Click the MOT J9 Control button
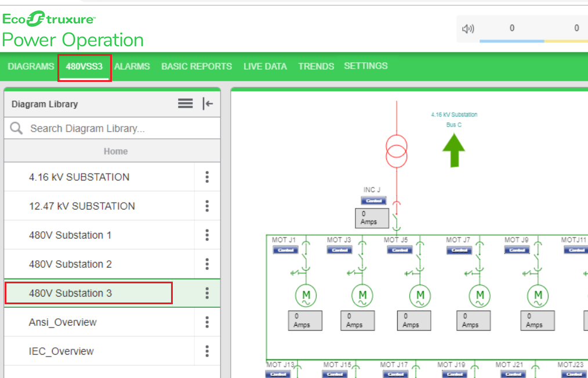Image resolution: width=588 pixels, height=378 pixels. pyautogui.click(x=517, y=250)
